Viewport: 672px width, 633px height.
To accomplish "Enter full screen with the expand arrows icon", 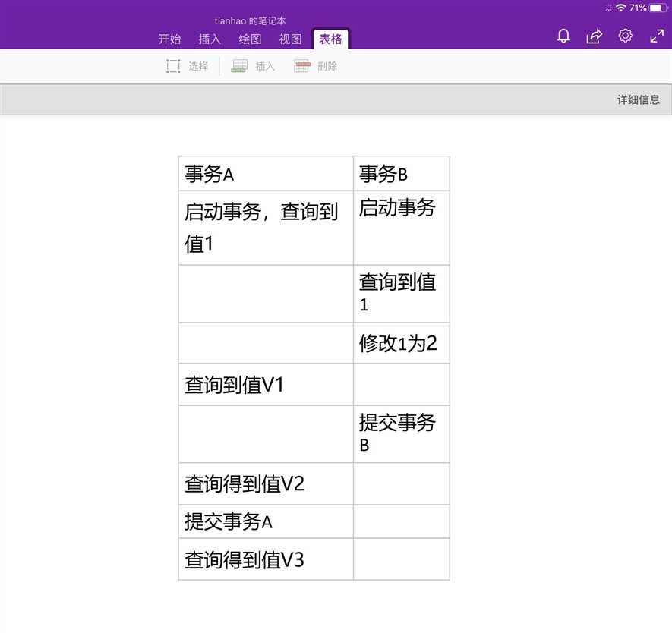I will (x=657, y=36).
